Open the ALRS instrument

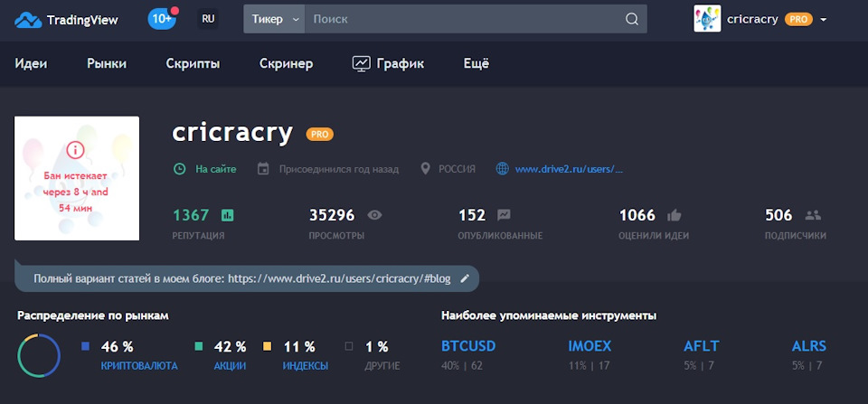pyautogui.click(x=808, y=346)
